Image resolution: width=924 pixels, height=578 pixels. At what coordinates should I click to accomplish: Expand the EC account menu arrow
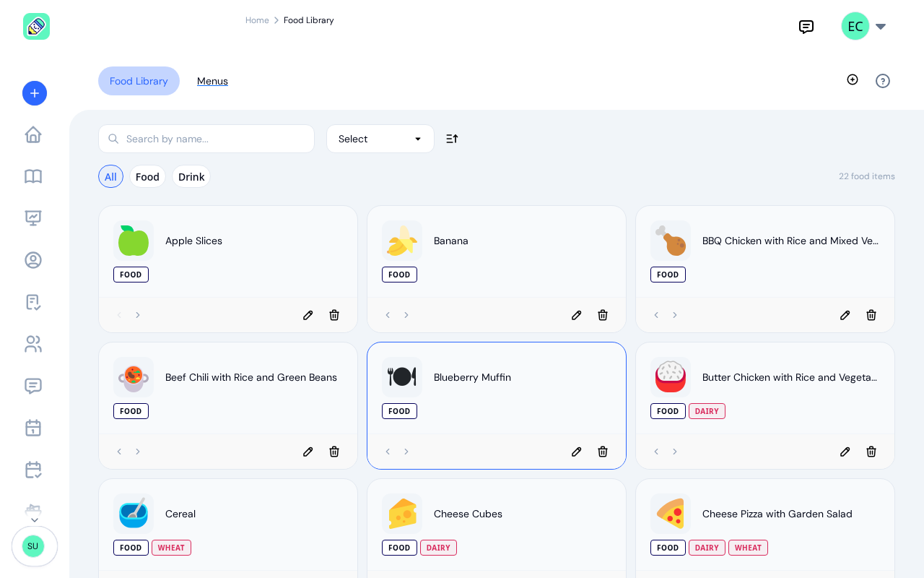(881, 27)
